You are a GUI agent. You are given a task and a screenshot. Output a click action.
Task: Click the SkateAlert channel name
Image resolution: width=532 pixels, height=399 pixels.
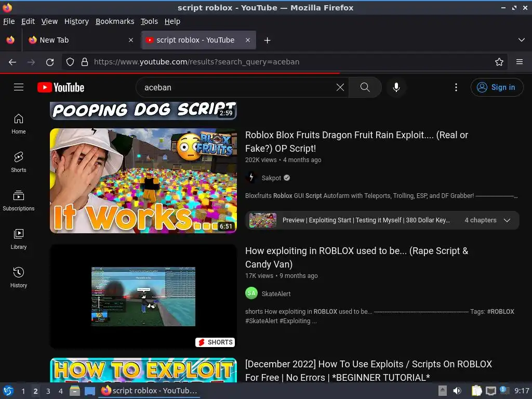tap(276, 294)
